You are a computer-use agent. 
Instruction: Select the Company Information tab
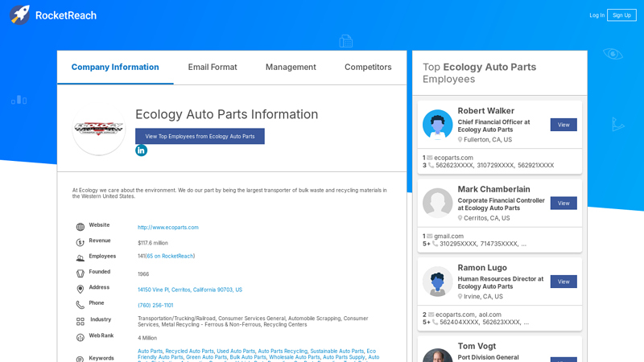(x=115, y=68)
